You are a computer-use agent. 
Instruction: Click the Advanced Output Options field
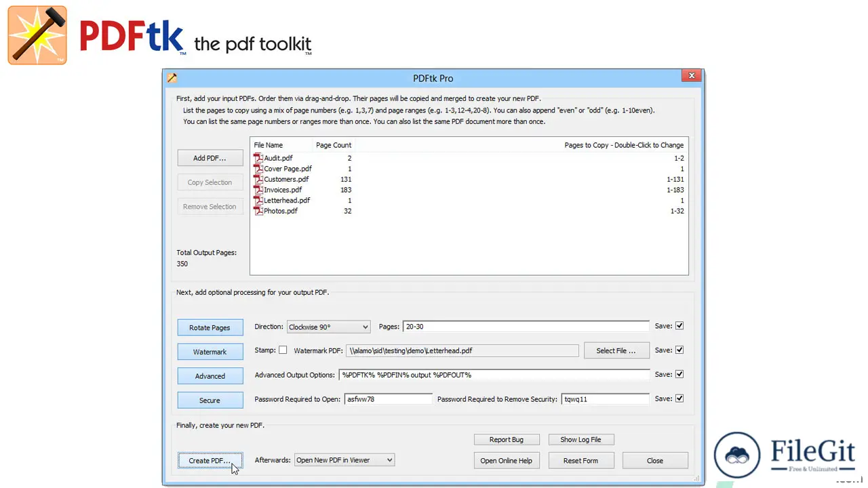point(494,375)
